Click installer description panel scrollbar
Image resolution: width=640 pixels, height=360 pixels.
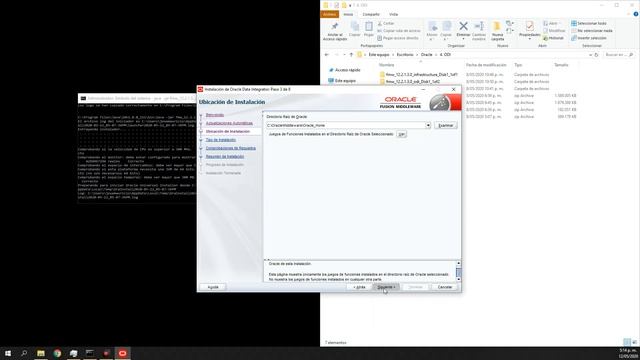458,271
